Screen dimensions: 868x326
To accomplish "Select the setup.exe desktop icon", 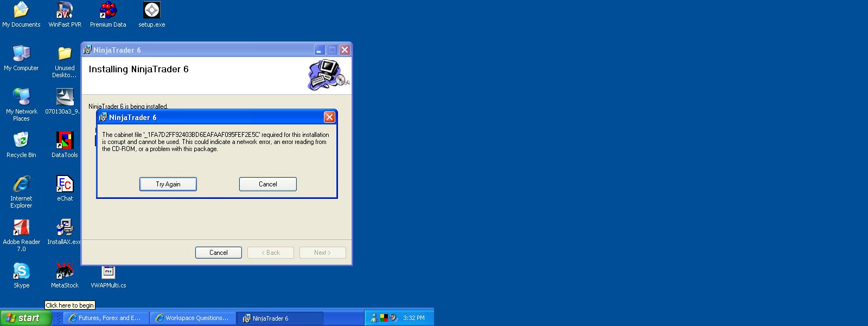I will click(152, 15).
